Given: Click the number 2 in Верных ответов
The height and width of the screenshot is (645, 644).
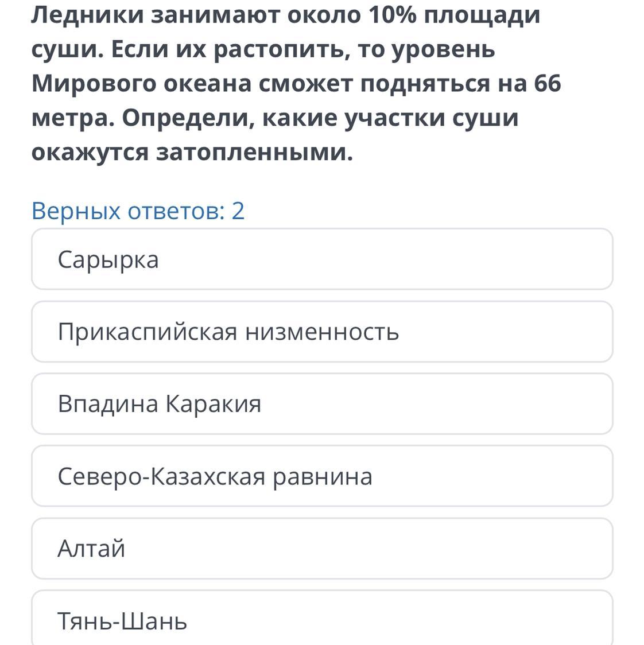Looking at the screenshot, I should [x=238, y=211].
